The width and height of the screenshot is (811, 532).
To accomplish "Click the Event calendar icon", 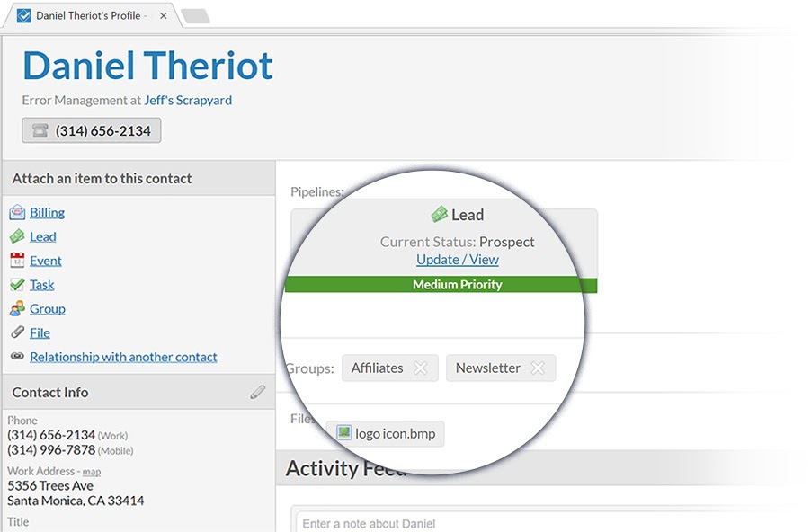I will pos(17,261).
